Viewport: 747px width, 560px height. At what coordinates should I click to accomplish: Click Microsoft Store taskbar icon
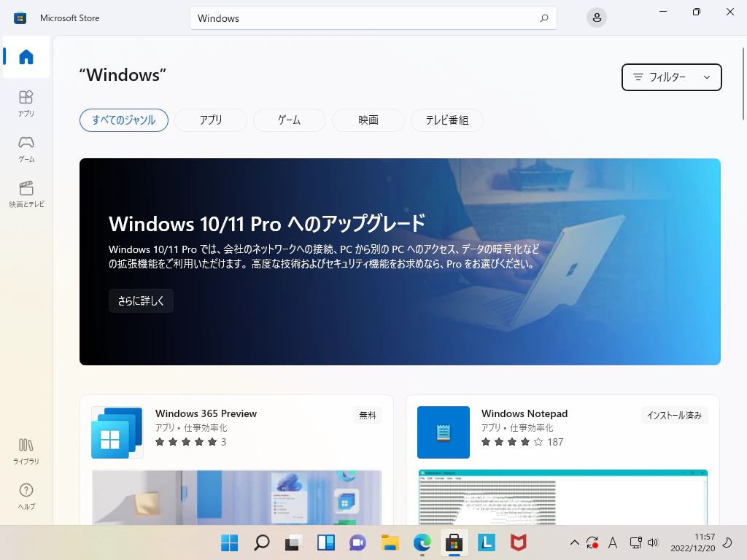click(454, 542)
